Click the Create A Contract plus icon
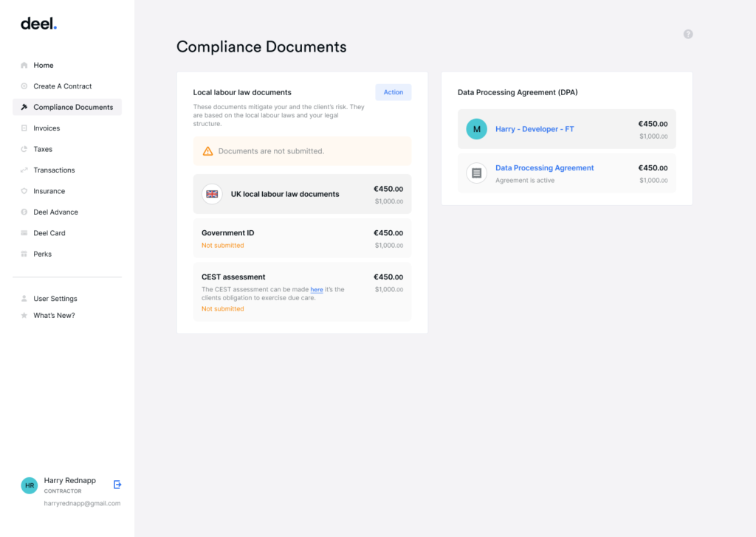The image size is (756, 537). (x=24, y=86)
